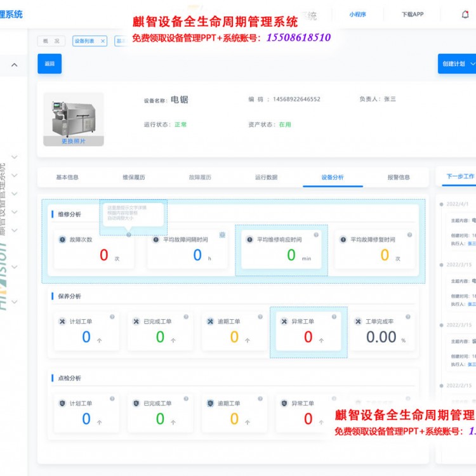Viewport: 476px width, 476px height.
Task: Open the notification bell
Action: [465, 14]
